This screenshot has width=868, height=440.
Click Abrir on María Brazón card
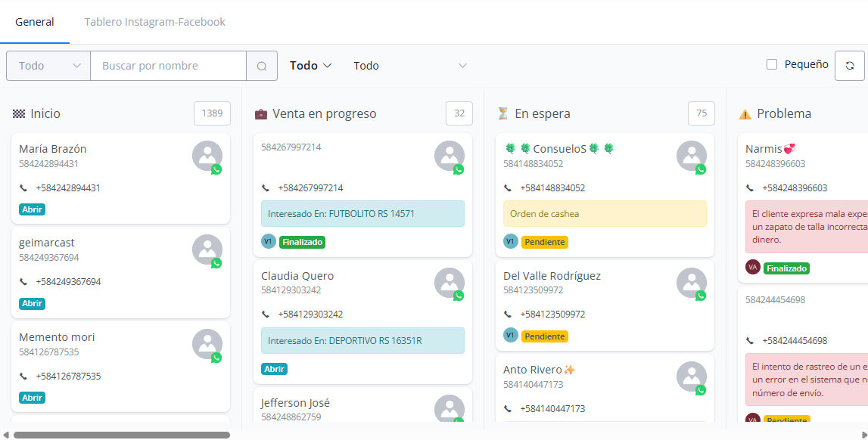click(32, 209)
